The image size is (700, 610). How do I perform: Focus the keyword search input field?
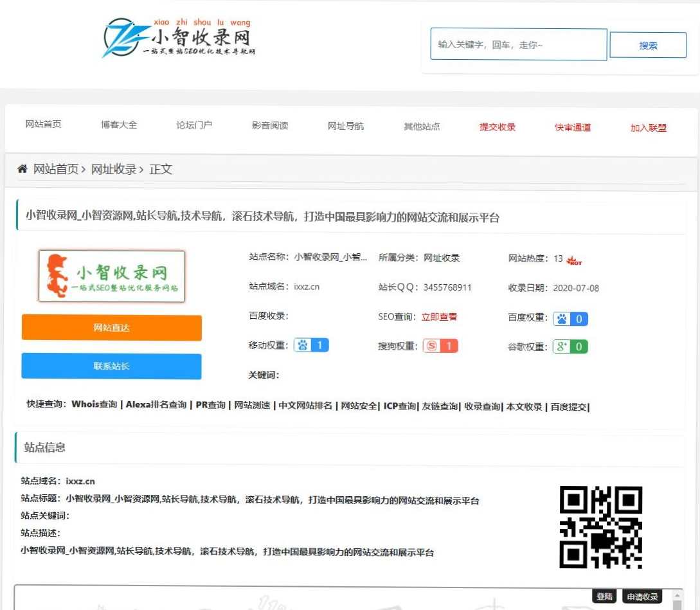[519, 44]
